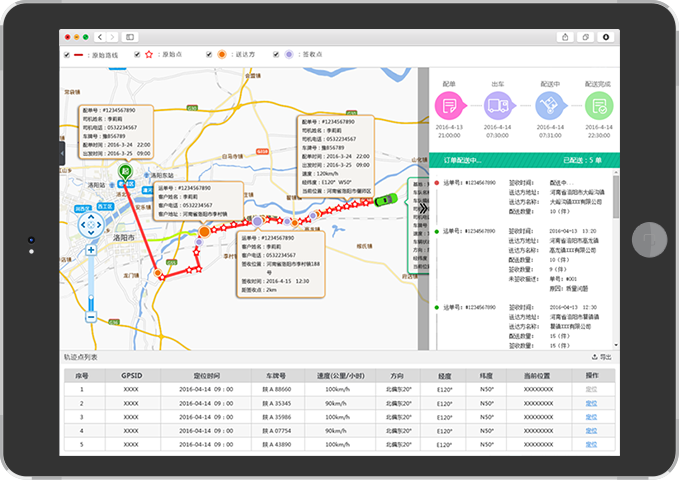Screen dimensions: 679x480
Task: Click the large purple sign-off marker on route
Action: coord(257,221)
